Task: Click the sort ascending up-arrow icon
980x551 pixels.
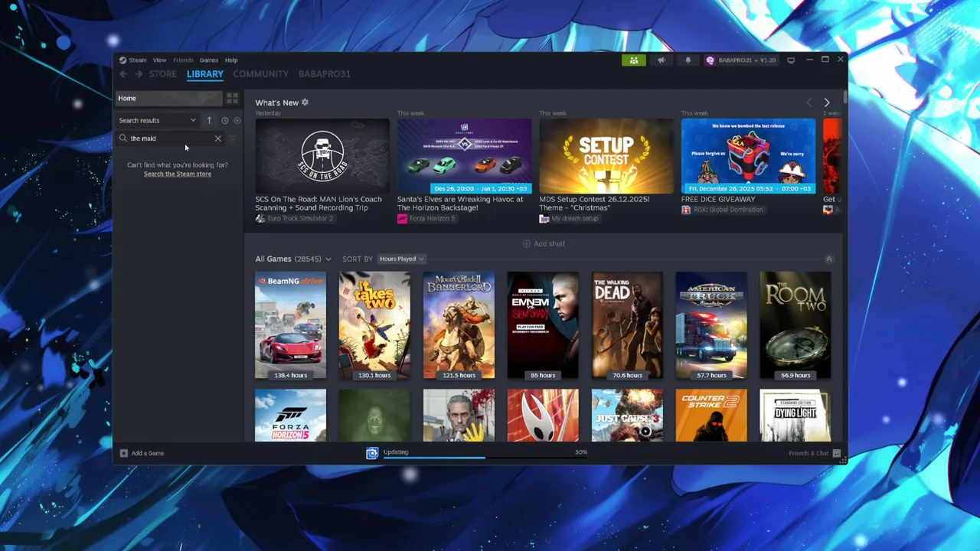Action: (209, 120)
